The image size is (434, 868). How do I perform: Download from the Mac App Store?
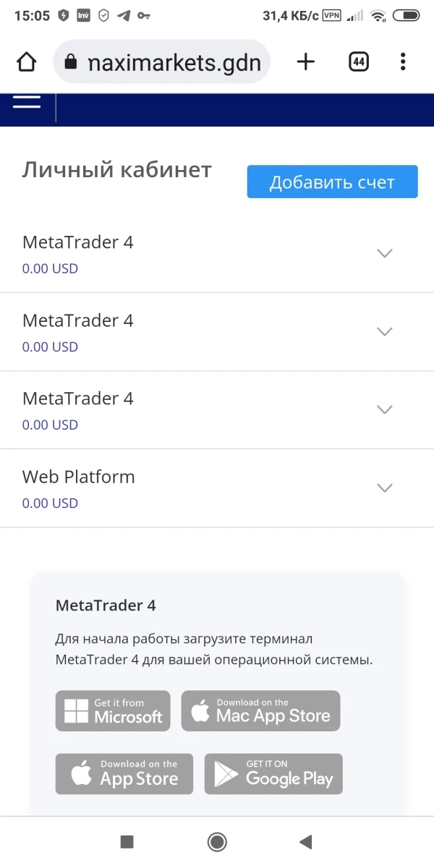coord(260,710)
